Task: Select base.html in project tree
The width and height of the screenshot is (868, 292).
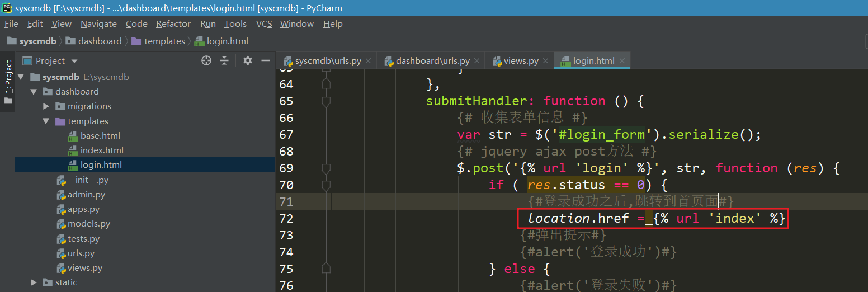Action: [x=100, y=135]
